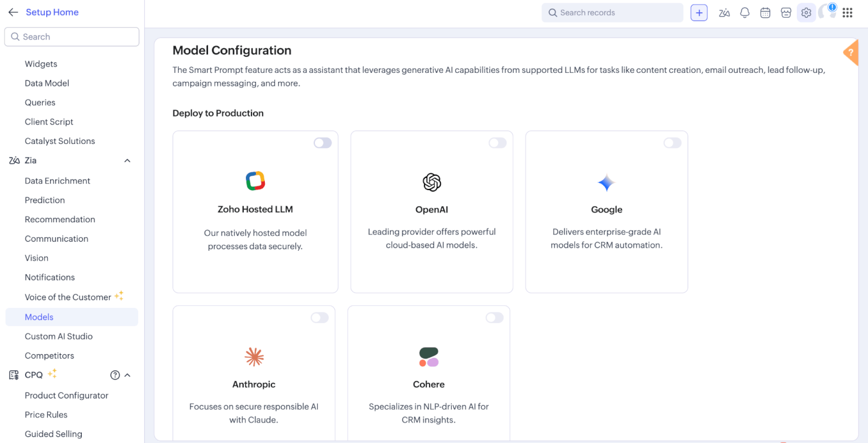This screenshot has height=443, width=868.
Task: Open the calendar icon in top bar
Action: pos(765,13)
